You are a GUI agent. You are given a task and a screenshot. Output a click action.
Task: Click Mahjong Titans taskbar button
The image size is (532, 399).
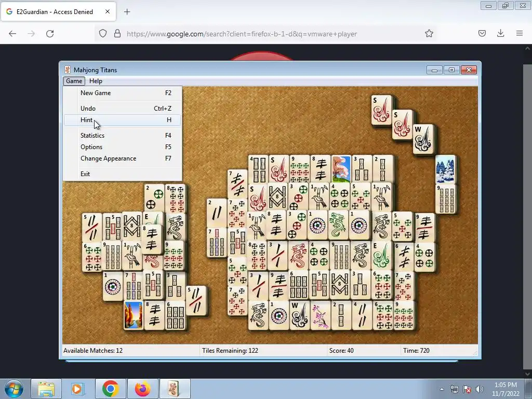pyautogui.click(x=175, y=389)
